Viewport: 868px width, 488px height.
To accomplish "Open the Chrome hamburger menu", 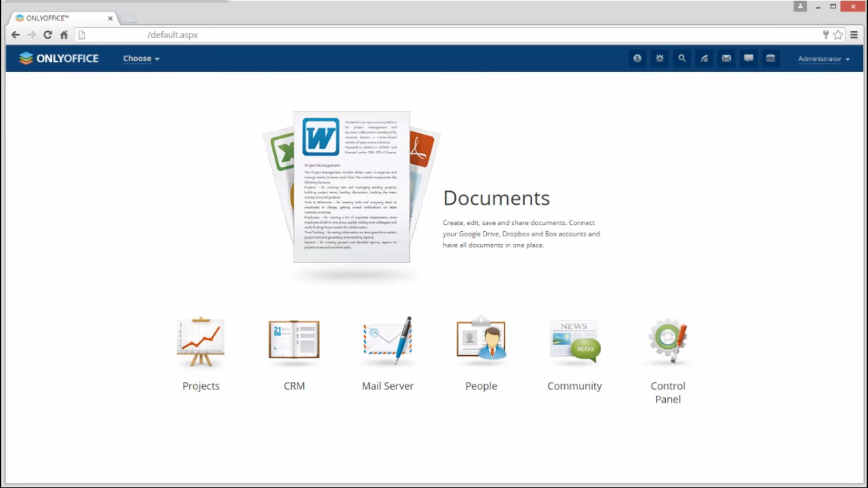I will (x=855, y=35).
